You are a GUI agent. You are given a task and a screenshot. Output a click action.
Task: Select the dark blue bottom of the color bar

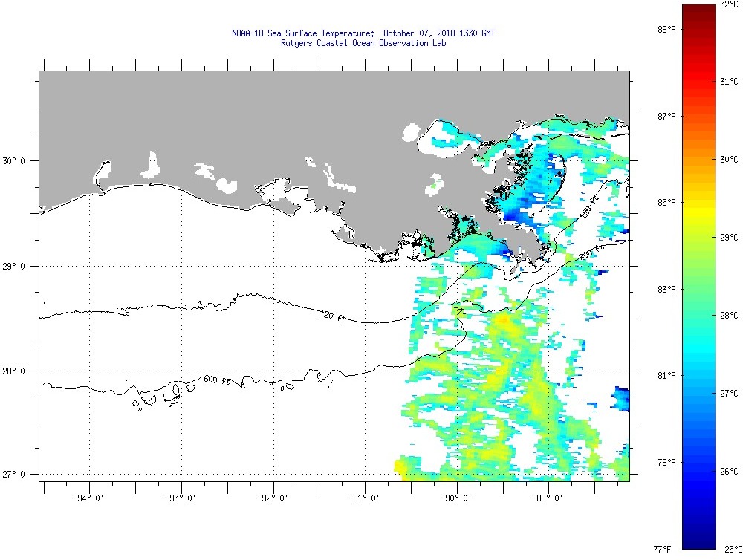pyautogui.click(x=698, y=542)
